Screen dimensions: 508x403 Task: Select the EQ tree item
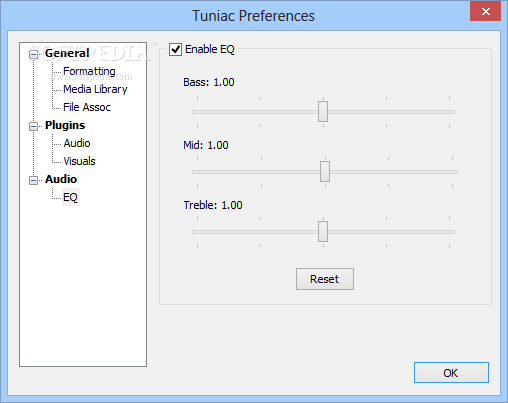70,197
